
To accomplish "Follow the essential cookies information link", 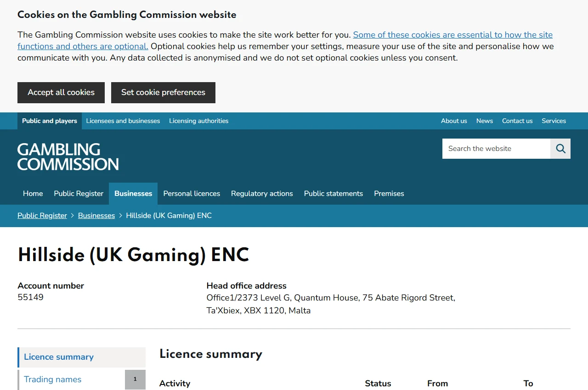I will click(285, 40).
